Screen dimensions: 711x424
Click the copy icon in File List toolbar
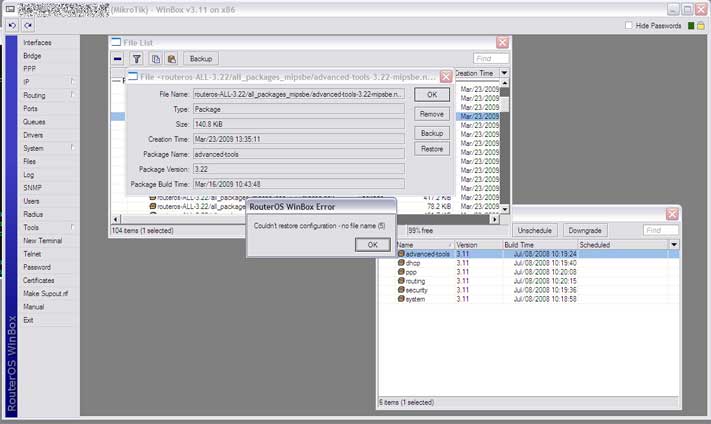pos(156,59)
